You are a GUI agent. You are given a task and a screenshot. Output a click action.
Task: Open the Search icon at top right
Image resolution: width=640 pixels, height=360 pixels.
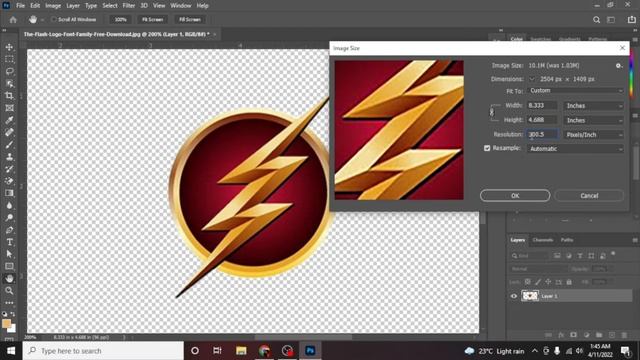click(596, 20)
